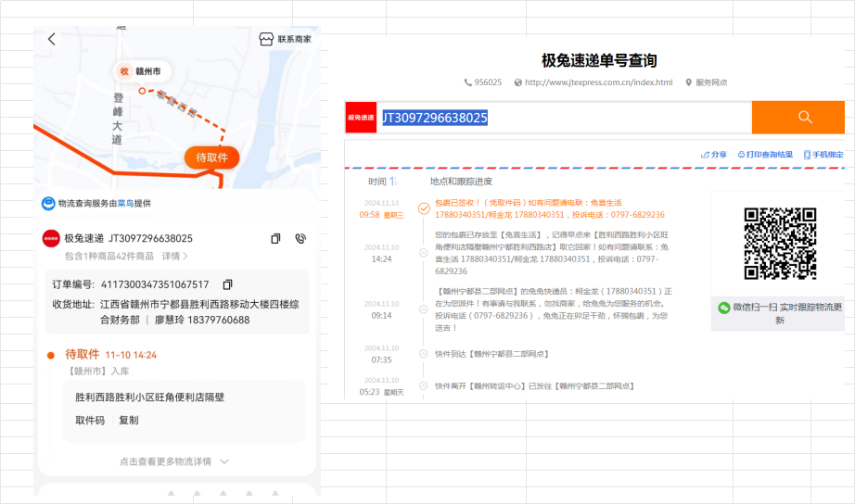This screenshot has width=855, height=504.
Task: Select the 快件离开【赣州转运中心】entry
Action: coord(534,386)
